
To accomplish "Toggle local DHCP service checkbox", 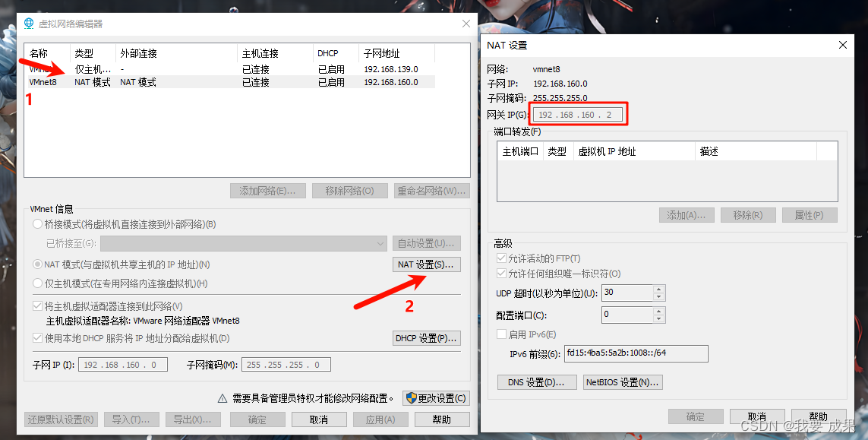I will pos(38,338).
